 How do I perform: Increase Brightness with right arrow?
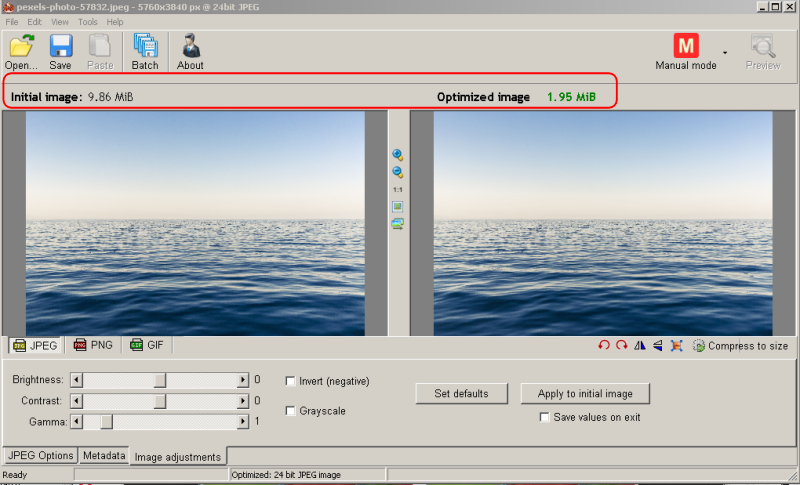(243, 380)
